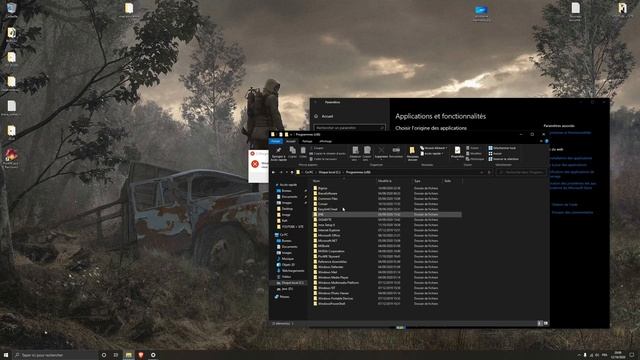The height and width of the screenshot is (360, 640).
Task: Click the Cortana circle taskbar icon
Action: (x=104, y=355)
